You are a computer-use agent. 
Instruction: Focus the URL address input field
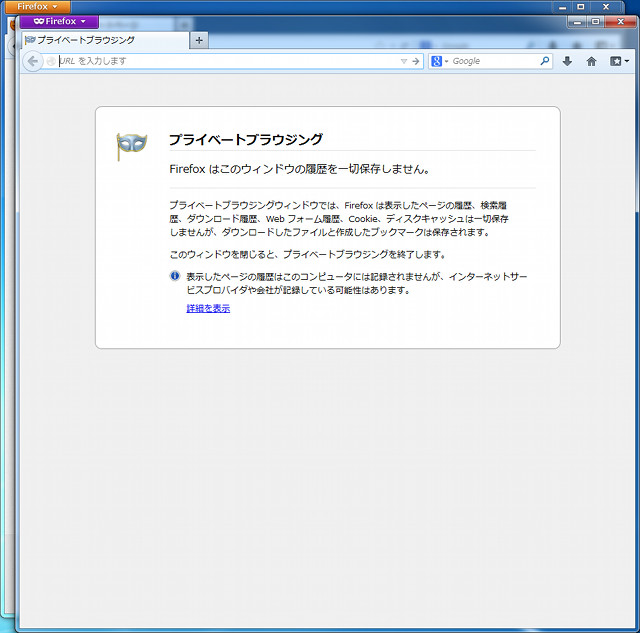click(x=227, y=61)
